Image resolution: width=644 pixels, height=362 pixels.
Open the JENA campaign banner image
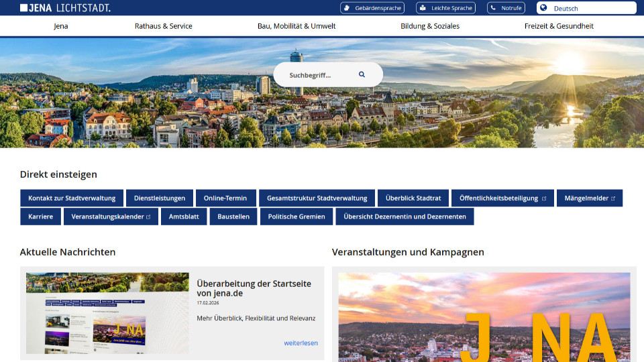(x=484, y=317)
